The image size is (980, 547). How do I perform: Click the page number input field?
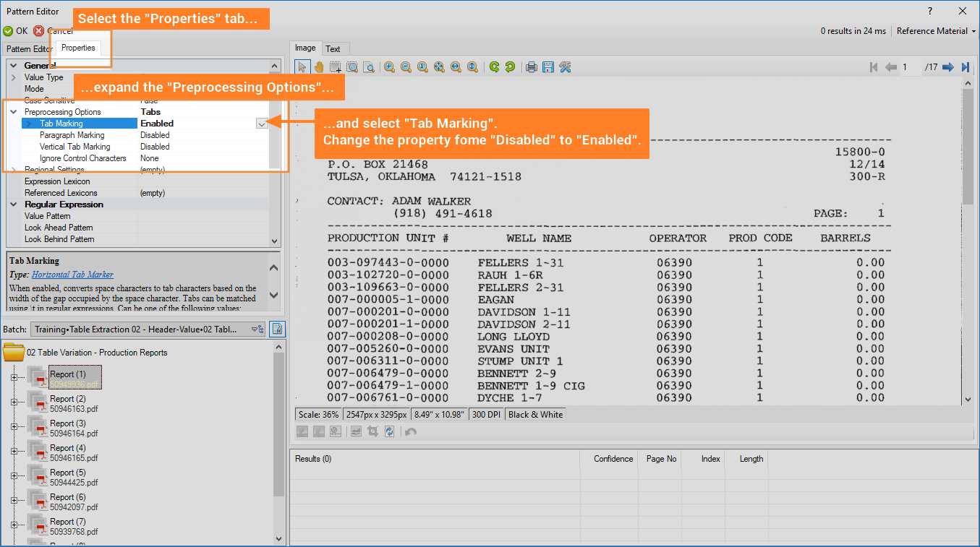tap(910, 67)
